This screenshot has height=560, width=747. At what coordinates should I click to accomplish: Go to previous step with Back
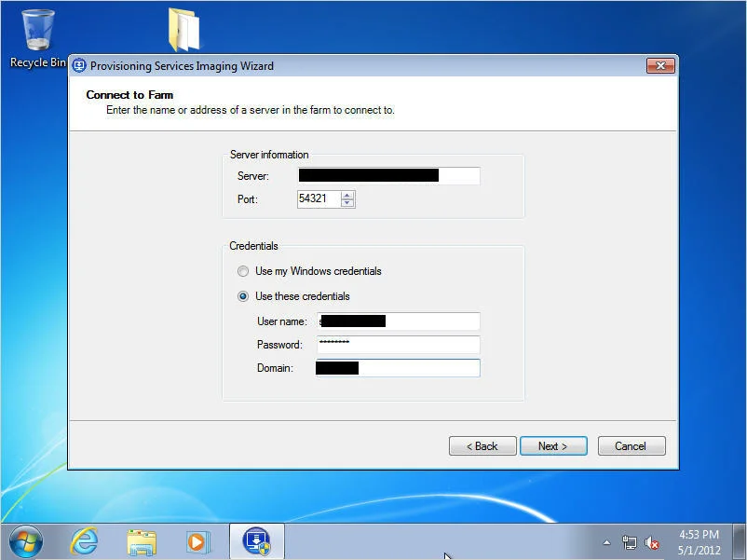tap(482, 446)
